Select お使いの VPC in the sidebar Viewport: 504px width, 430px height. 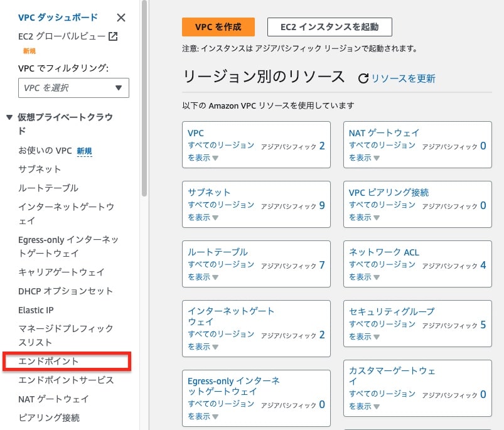click(45, 151)
